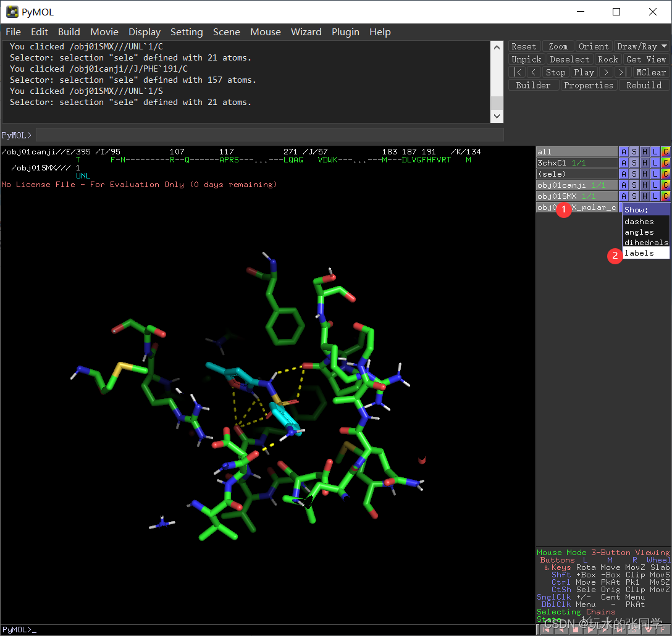Toggle the F fullscreen button at bottom

(663, 630)
